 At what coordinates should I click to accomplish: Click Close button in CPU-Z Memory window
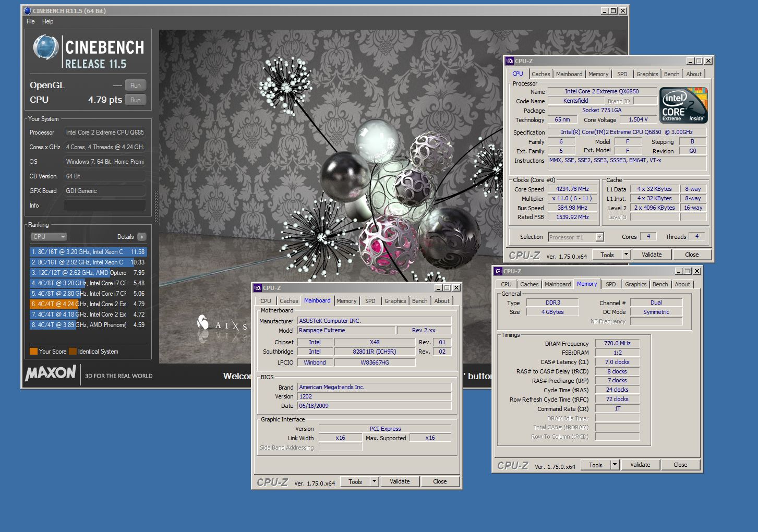[680, 465]
